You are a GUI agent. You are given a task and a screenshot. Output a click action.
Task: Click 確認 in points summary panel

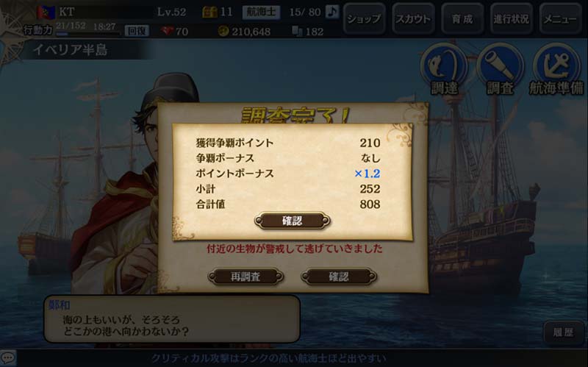[292, 221]
